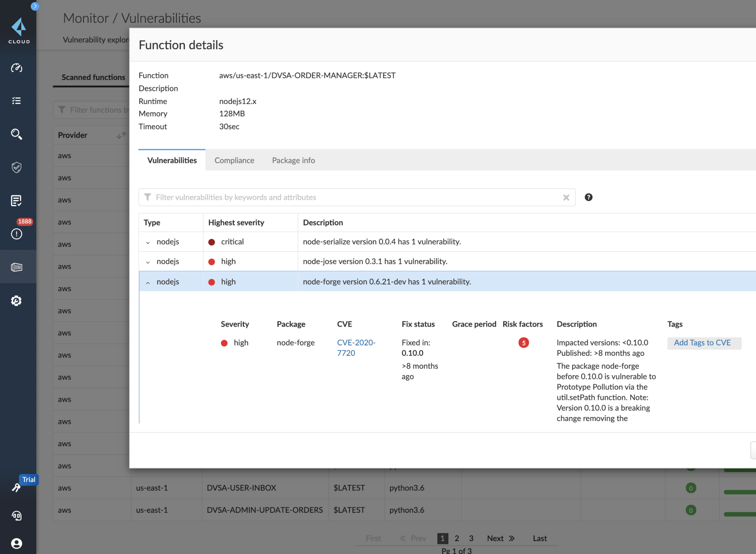756x554 pixels.
Task: Clear the vulnerabilities filter with the X
Action: click(566, 197)
